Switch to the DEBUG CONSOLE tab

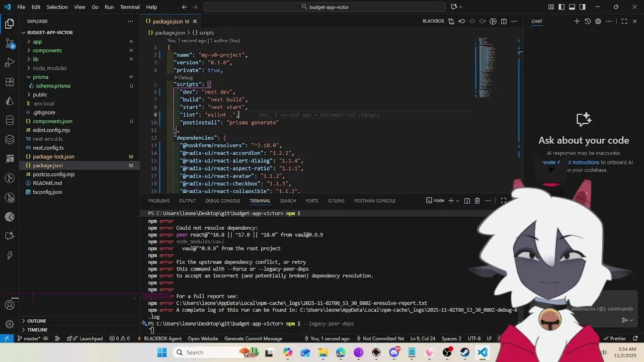222,201
